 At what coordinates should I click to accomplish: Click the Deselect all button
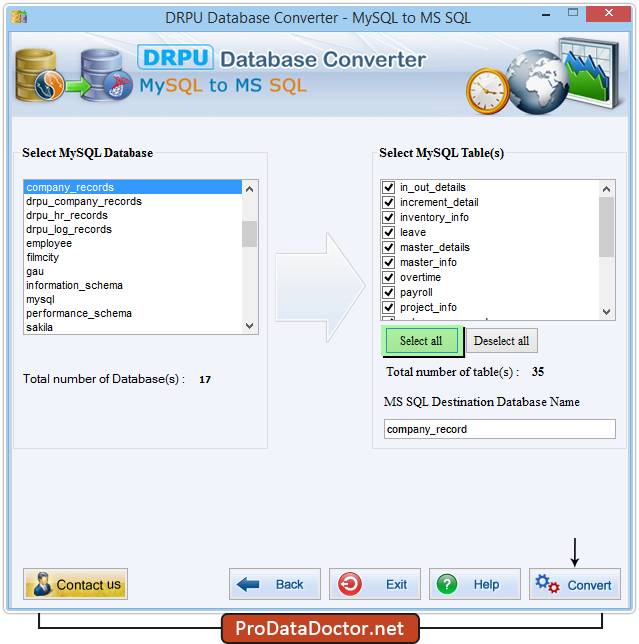click(x=501, y=340)
